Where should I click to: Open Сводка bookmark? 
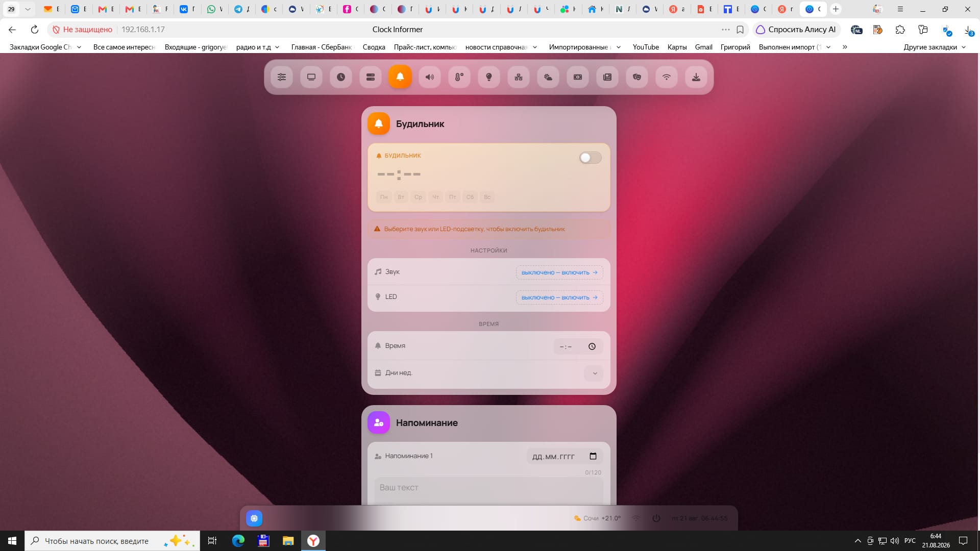click(x=374, y=47)
